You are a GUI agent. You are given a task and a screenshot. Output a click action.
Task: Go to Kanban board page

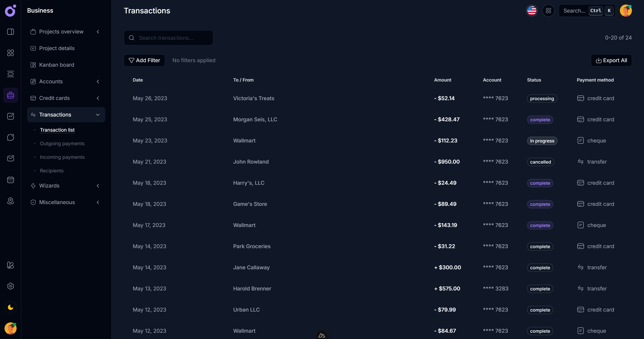[x=57, y=65]
